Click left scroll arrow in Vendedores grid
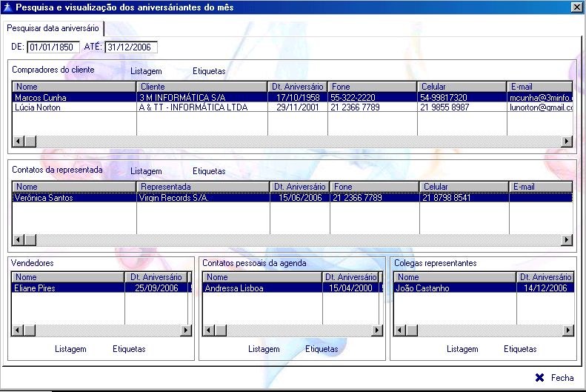Screen dimensions: 586x392 click(18, 330)
